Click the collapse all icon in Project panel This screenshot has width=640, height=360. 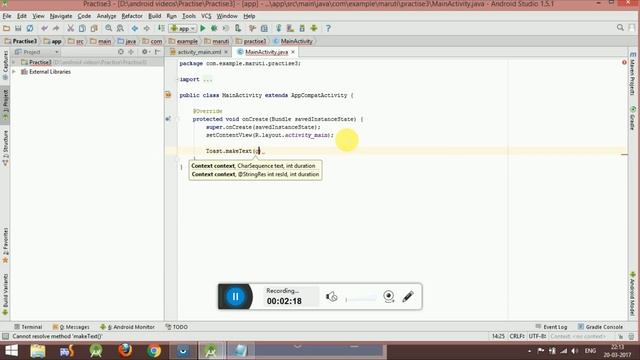point(131,52)
